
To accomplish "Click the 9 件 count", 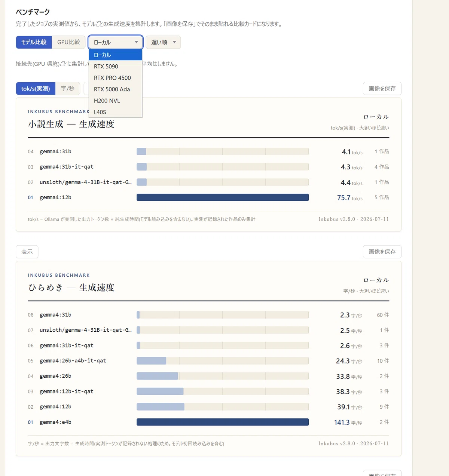I will coord(385,407).
